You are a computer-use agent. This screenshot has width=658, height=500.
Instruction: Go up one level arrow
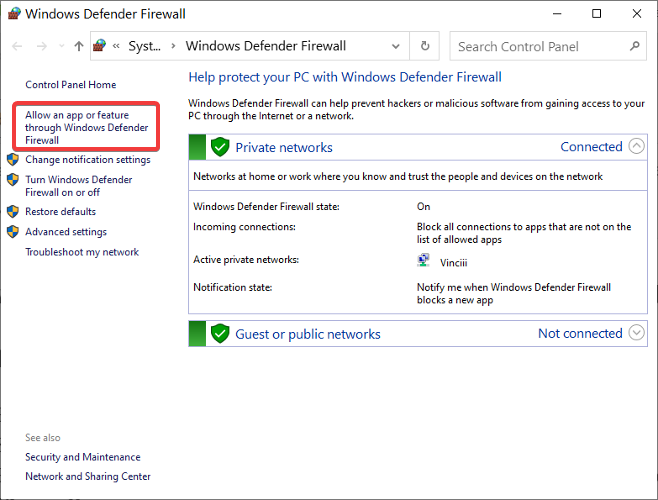(x=79, y=46)
